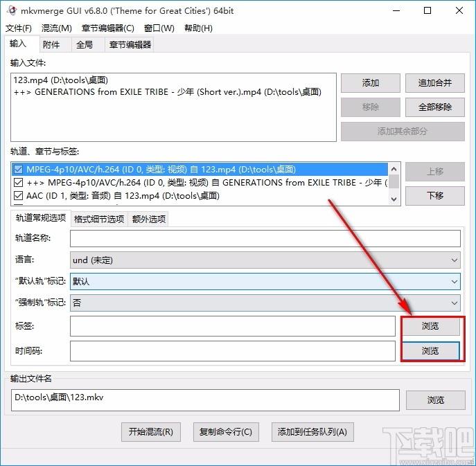Open the 章节编辑器(C) menu
Viewport: 476px width, 466px height.
(x=108, y=28)
